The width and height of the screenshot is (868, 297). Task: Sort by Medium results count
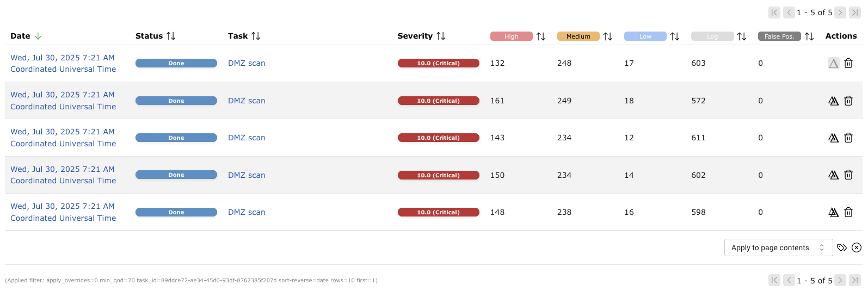tap(607, 36)
